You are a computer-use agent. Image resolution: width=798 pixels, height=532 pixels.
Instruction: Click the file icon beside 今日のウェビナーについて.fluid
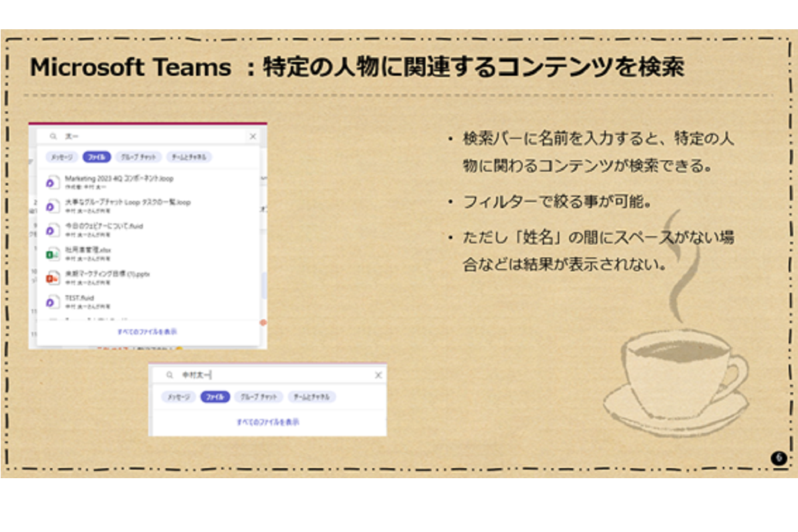click(x=52, y=229)
